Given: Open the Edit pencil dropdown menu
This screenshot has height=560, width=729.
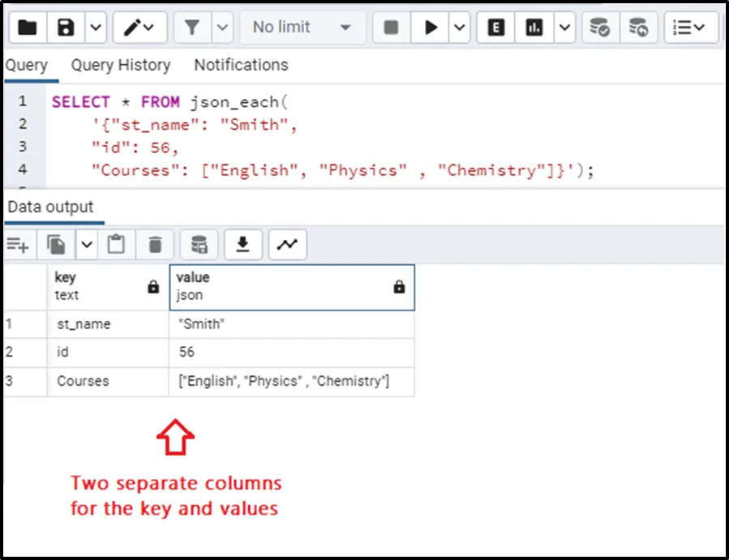Looking at the screenshot, I should click(140, 28).
